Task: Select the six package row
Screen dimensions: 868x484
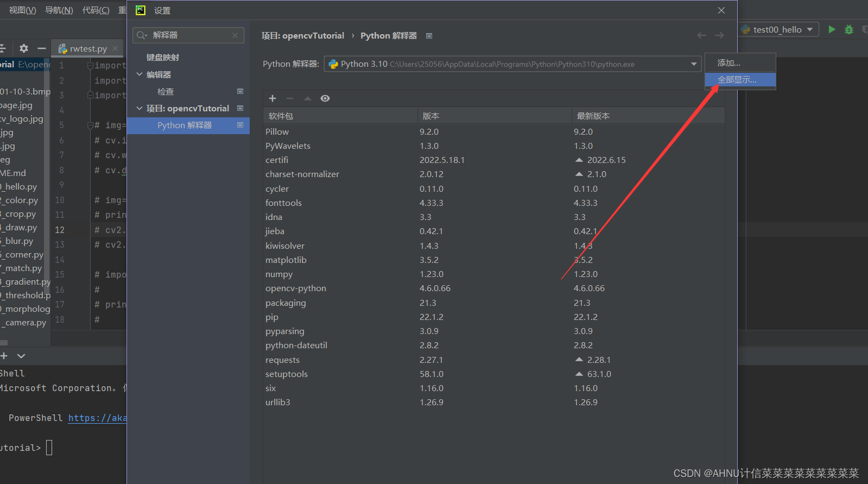Action: tap(494, 388)
